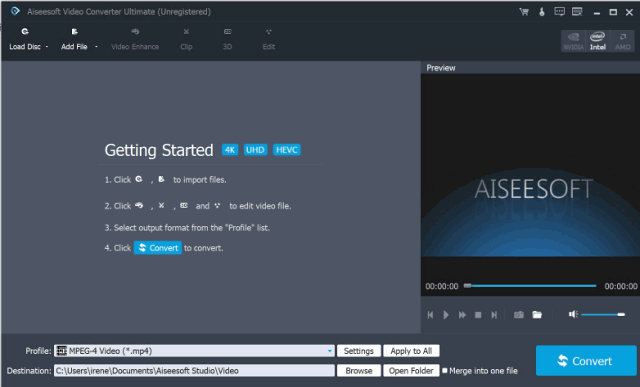
Task: Open the Edit tool
Action: (x=269, y=39)
